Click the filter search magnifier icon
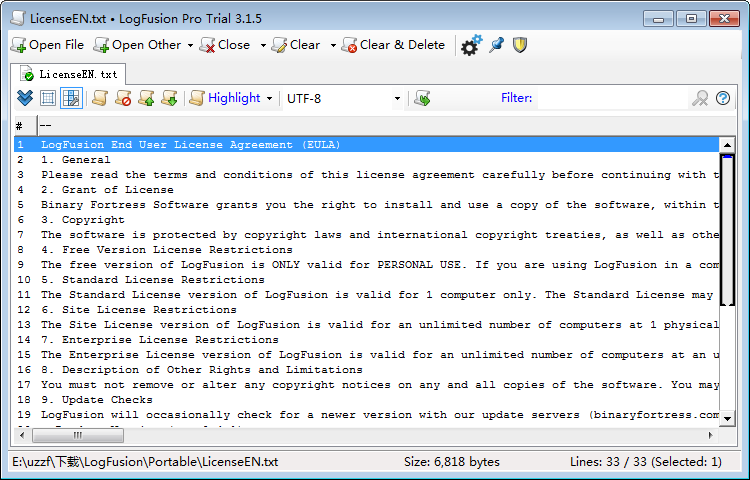This screenshot has height=480, width=750. (x=700, y=98)
